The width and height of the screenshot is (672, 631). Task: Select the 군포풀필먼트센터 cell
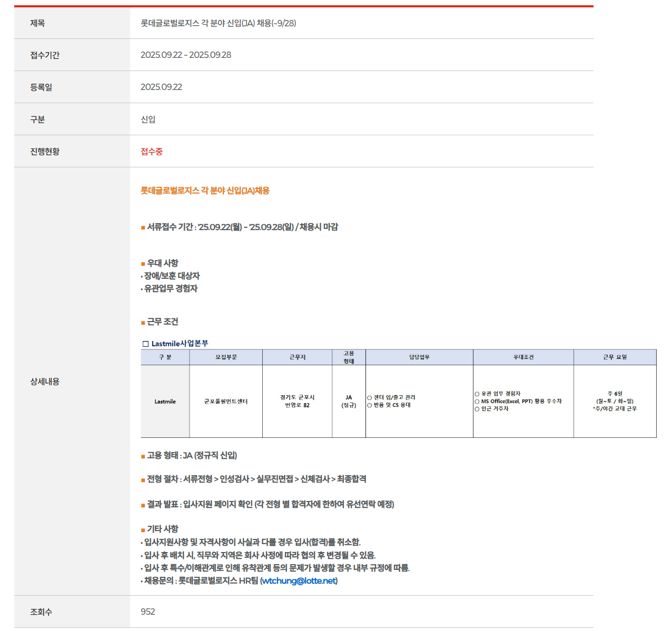tap(226, 401)
